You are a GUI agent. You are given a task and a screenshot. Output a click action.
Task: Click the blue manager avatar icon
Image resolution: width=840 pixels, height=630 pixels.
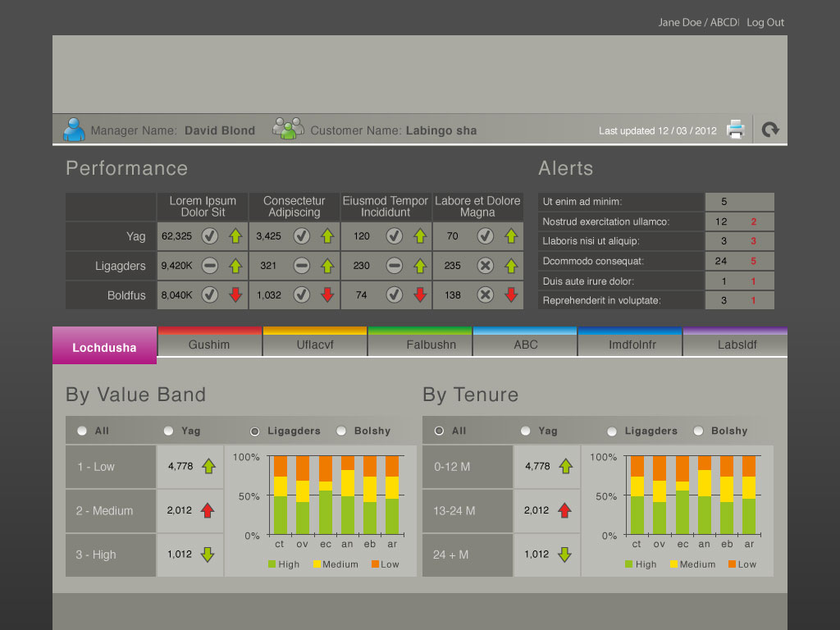pos(74,130)
